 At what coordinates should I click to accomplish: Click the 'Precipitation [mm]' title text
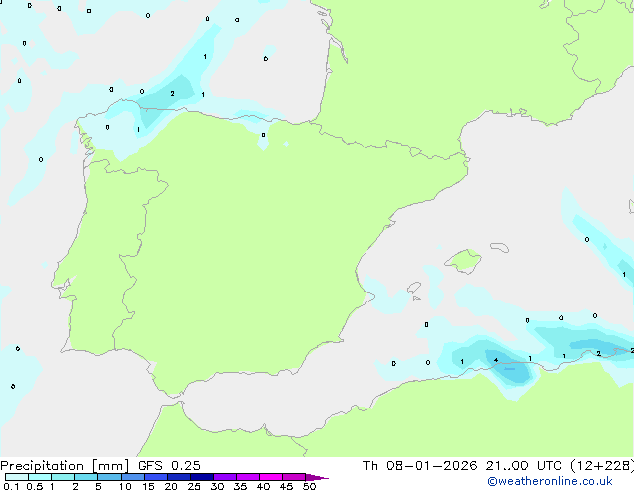(65, 466)
